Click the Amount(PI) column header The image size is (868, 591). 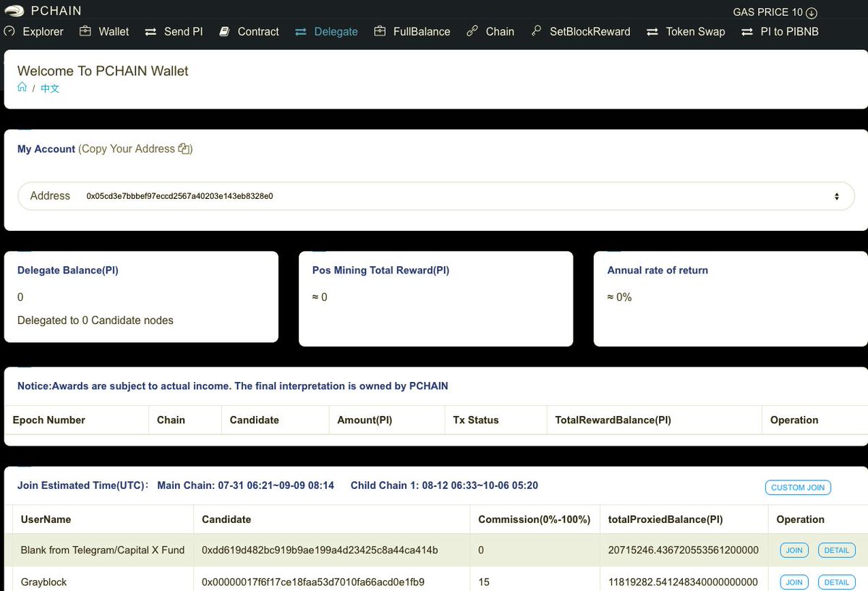pos(365,420)
